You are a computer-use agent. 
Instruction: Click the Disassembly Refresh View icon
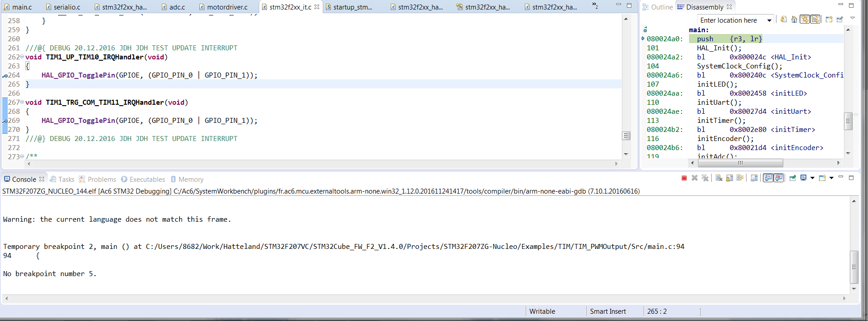click(783, 19)
